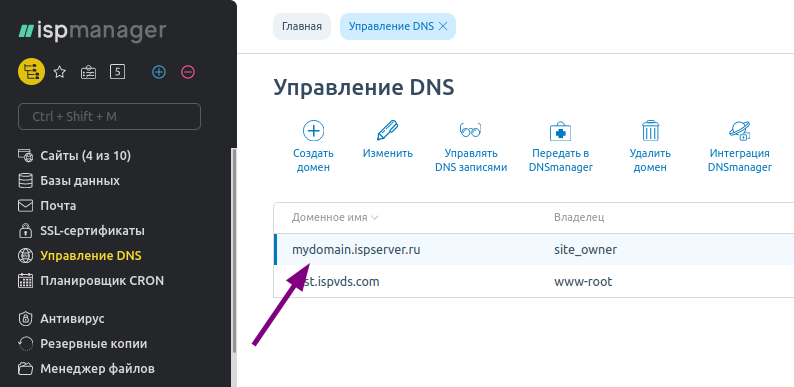The height and width of the screenshot is (387, 794).
Task: Click the Антивирус shield icon
Action: click(25, 319)
